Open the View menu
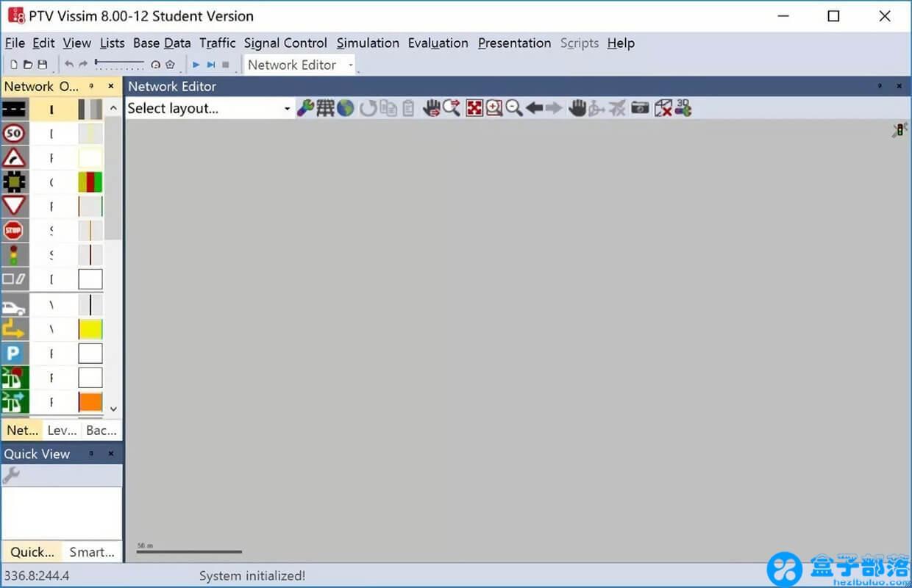 77,43
